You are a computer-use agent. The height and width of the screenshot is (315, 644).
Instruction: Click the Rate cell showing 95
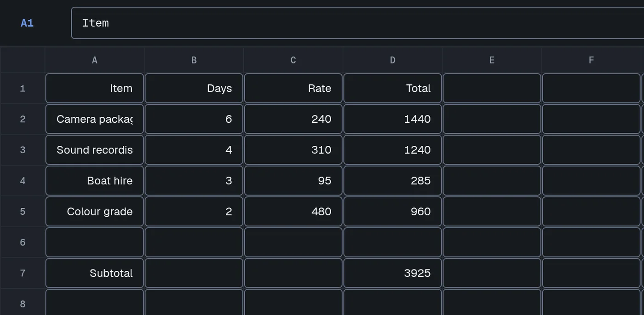click(x=293, y=181)
